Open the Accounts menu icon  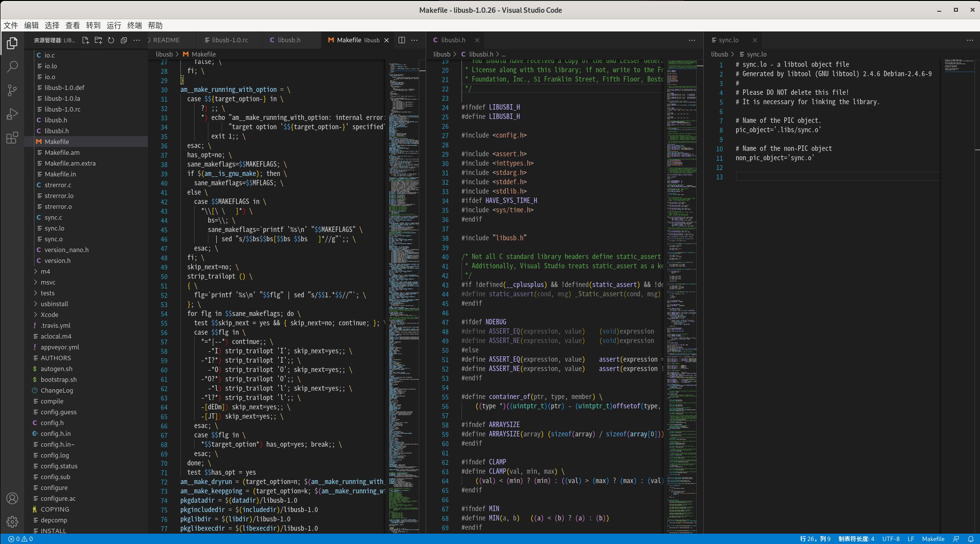pos(12,498)
